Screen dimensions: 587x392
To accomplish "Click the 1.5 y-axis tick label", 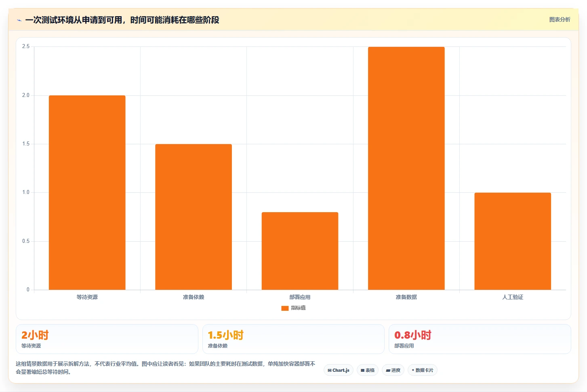I will point(26,144).
